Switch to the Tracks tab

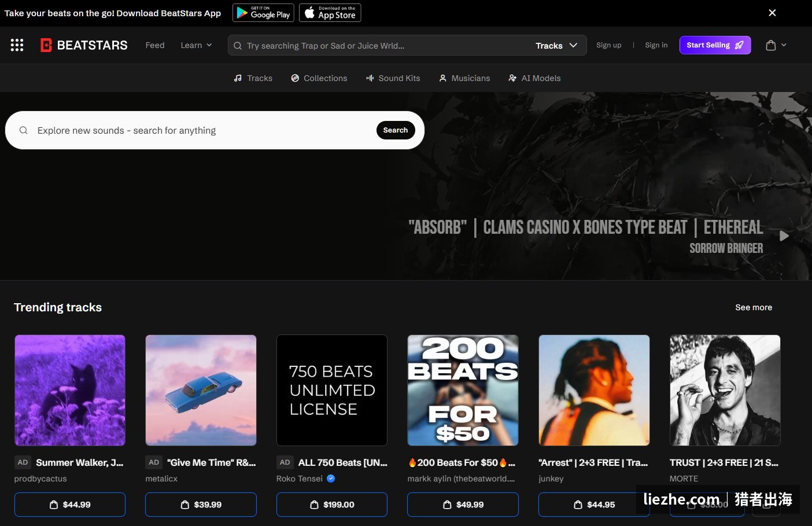coord(253,78)
